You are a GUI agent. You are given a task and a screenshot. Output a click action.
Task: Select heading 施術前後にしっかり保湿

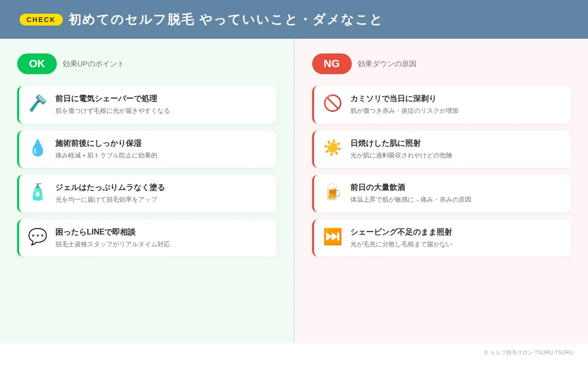[98, 143]
